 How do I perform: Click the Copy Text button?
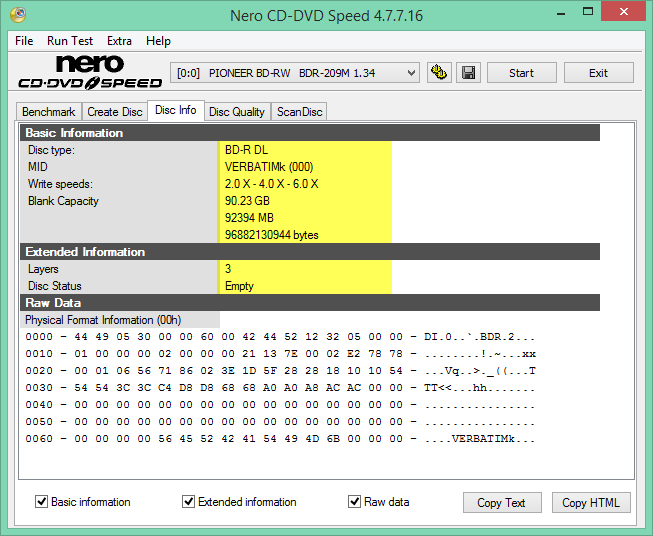[x=502, y=503]
